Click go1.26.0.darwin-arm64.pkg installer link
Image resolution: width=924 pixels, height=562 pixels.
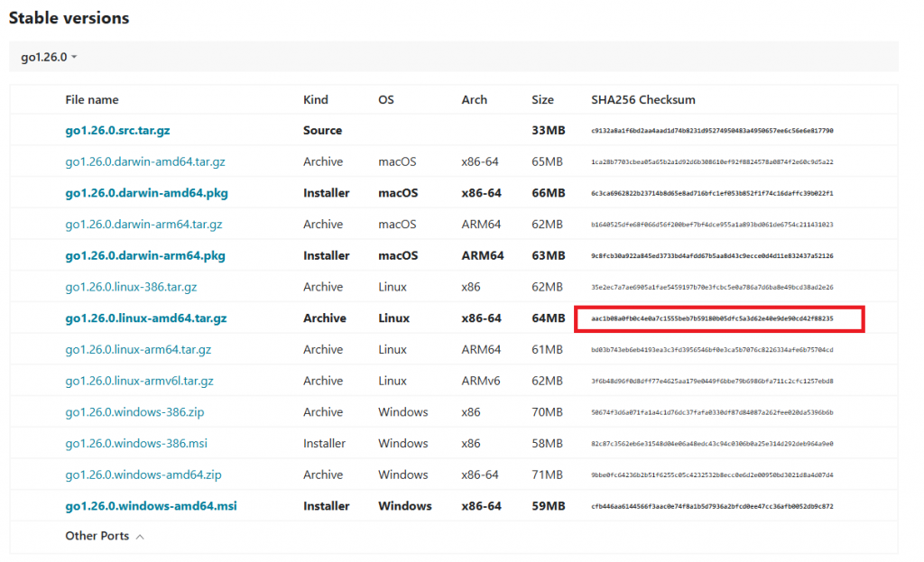pos(144,256)
